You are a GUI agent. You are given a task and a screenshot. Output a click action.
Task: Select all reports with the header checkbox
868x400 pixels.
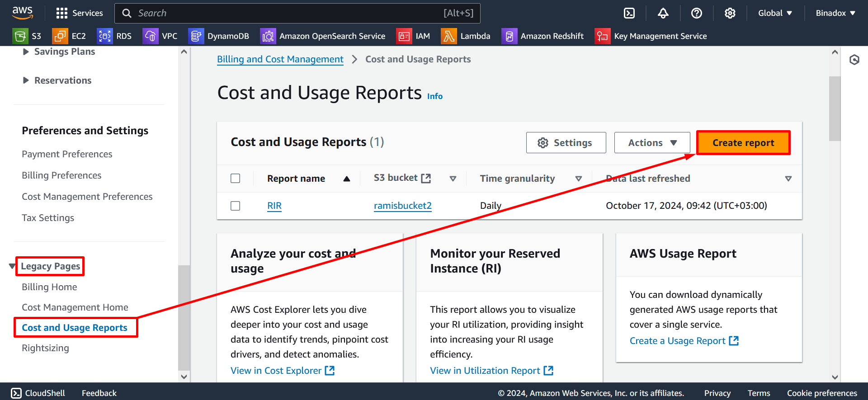[x=235, y=179]
